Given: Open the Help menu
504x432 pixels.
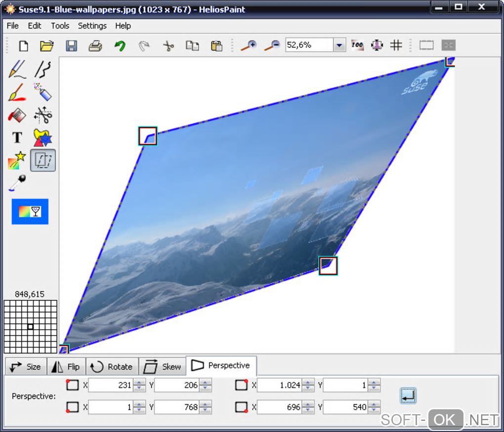Looking at the screenshot, I should coord(123,26).
